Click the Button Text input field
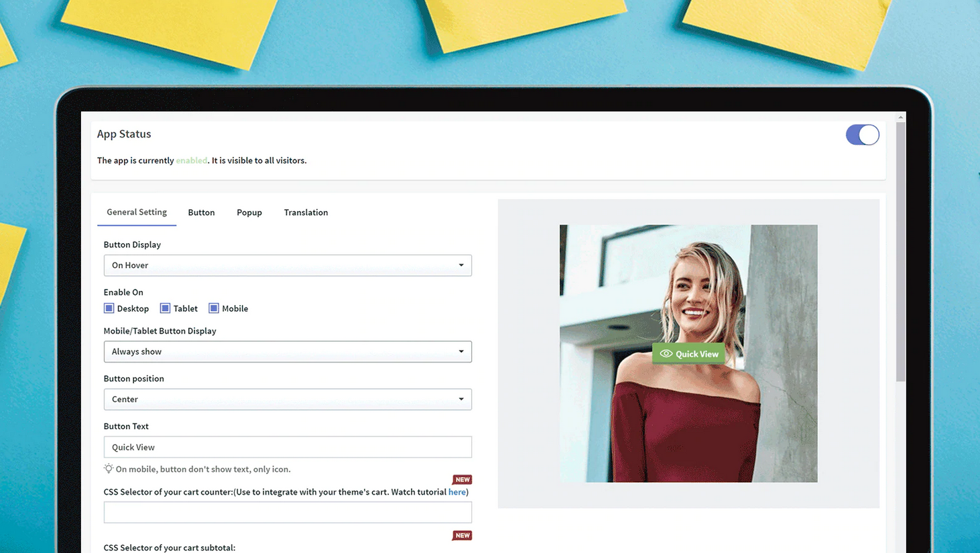980x553 pixels. point(288,447)
